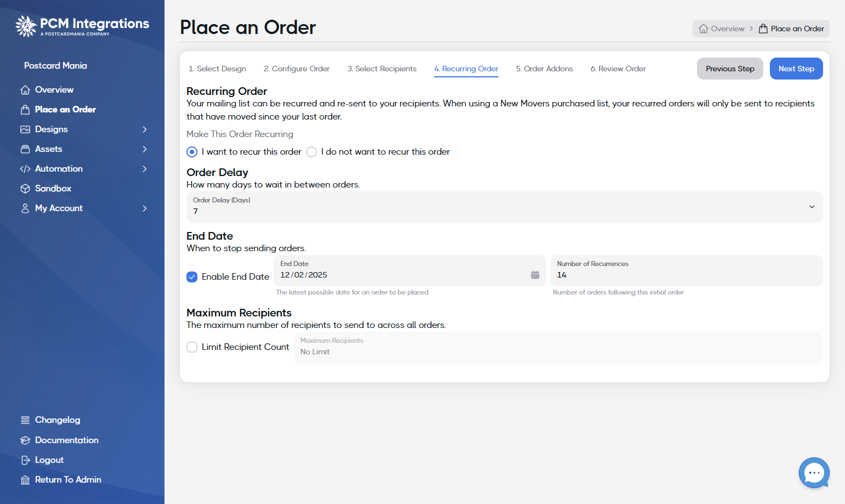Open the End Date calendar picker icon

[x=535, y=275]
